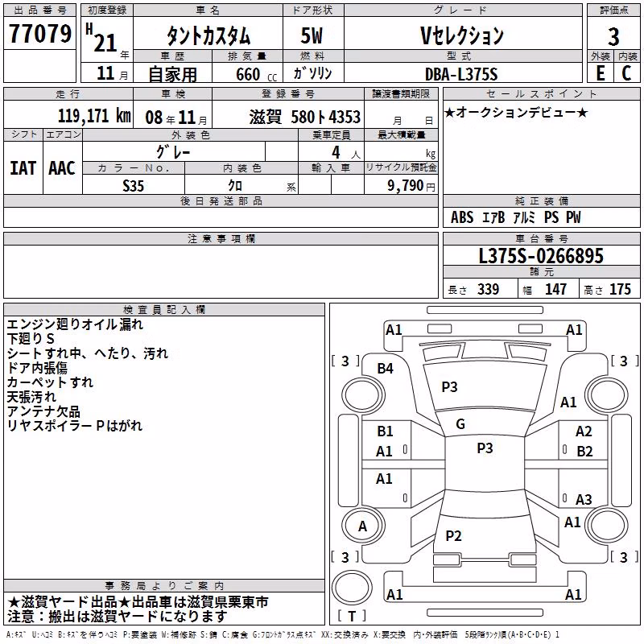
Task: Click the mileage 119,171 km
Action: tap(94, 116)
